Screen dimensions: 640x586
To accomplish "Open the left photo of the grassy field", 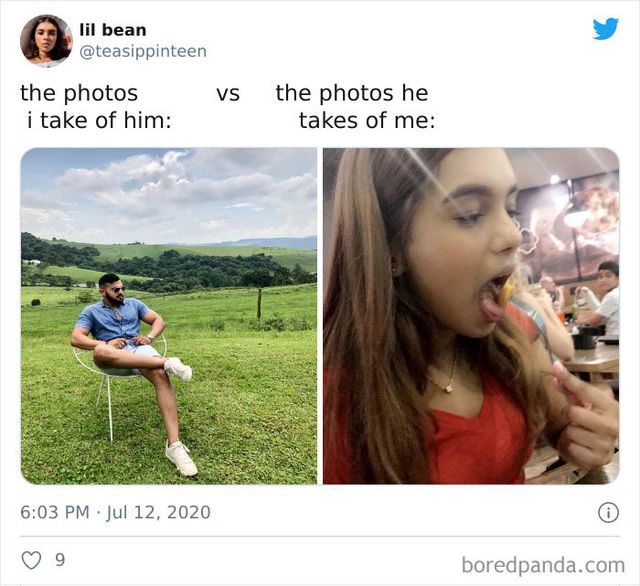I will 169,316.
